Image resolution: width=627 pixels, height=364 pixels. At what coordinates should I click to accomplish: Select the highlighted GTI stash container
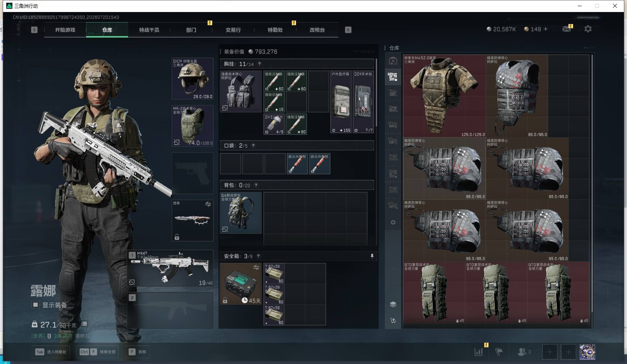[x=393, y=76]
